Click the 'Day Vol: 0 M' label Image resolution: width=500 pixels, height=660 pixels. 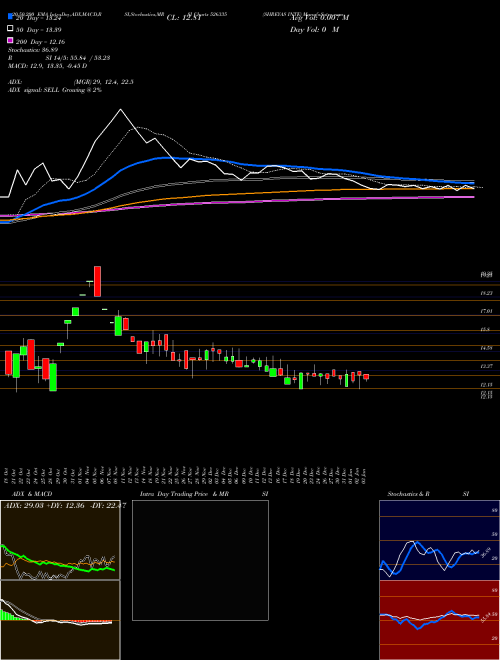(x=314, y=30)
